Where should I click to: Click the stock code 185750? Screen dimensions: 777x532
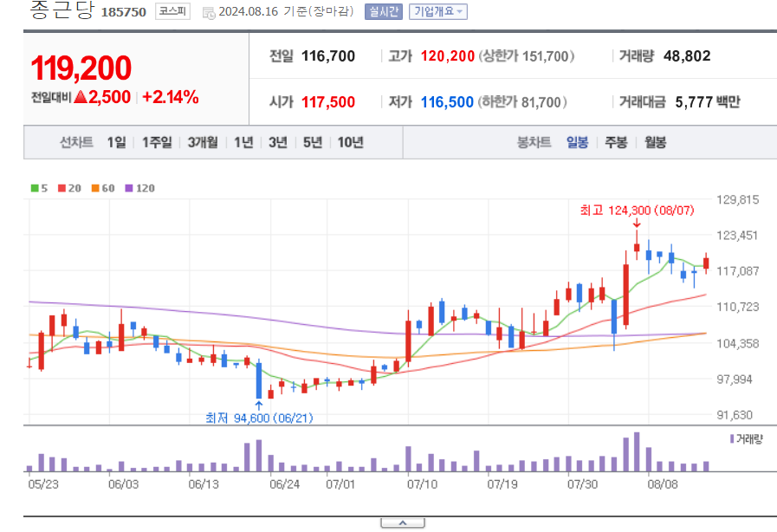coord(123,12)
